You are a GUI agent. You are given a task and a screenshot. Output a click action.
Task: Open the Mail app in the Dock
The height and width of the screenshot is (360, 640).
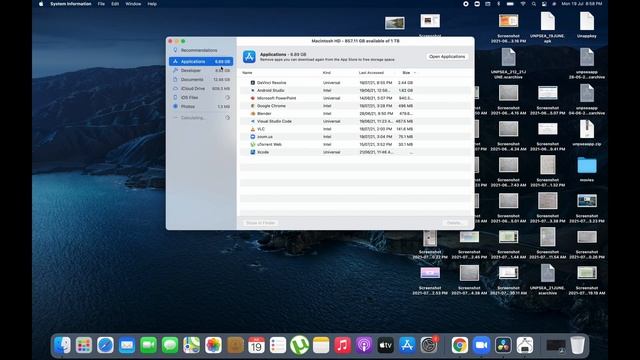[x=127, y=345]
